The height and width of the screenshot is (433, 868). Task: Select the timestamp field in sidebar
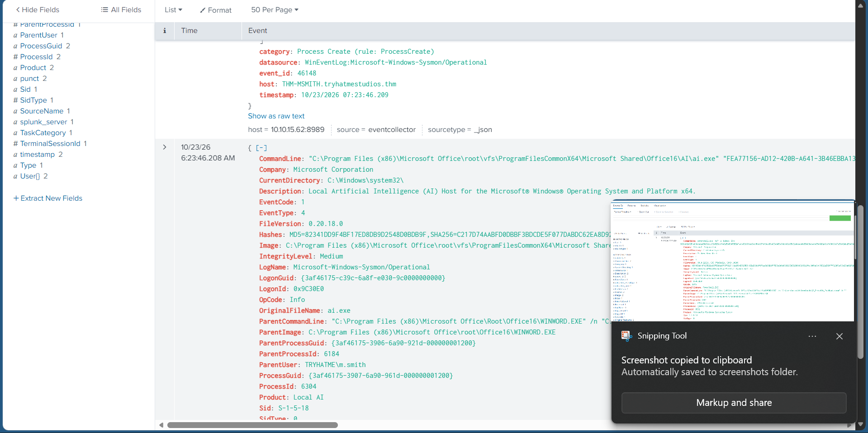[37, 155]
